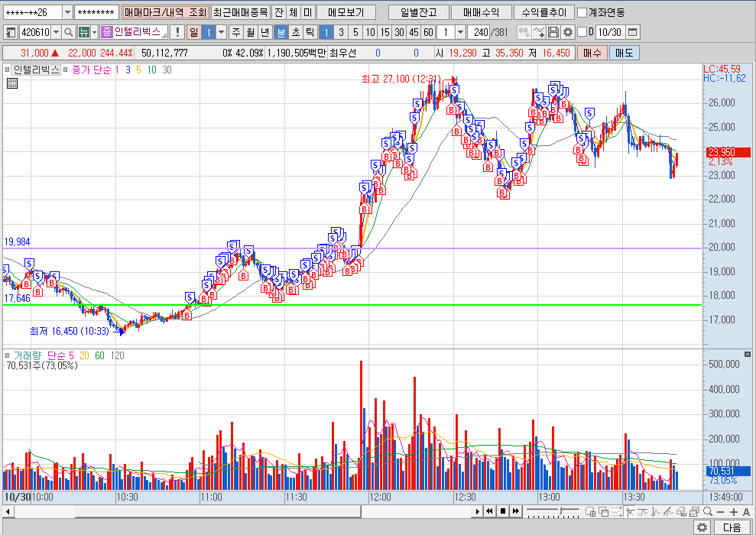Switch to the 매매수익 view
Image resolution: width=756 pixels, height=535 pixels.
point(481,12)
